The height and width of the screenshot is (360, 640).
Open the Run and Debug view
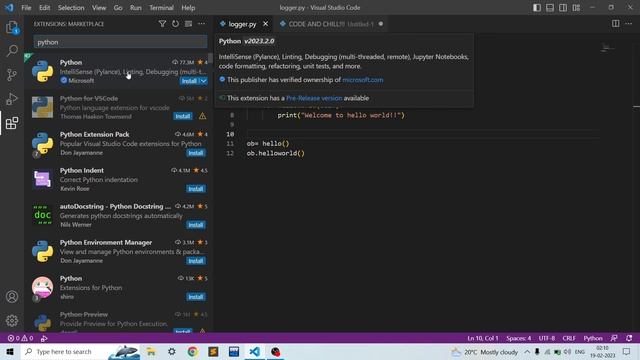tap(12, 99)
